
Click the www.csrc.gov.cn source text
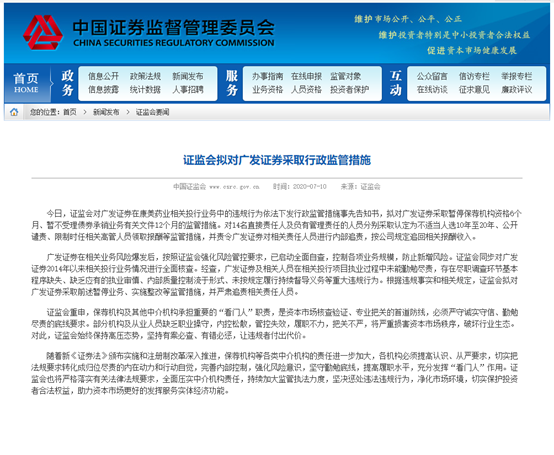[x=235, y=187]
